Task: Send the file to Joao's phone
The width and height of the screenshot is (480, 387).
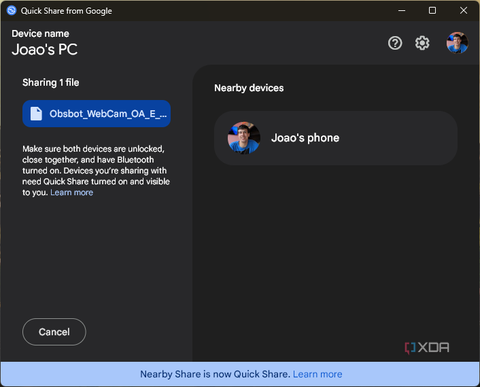Action: coord(336,138)
